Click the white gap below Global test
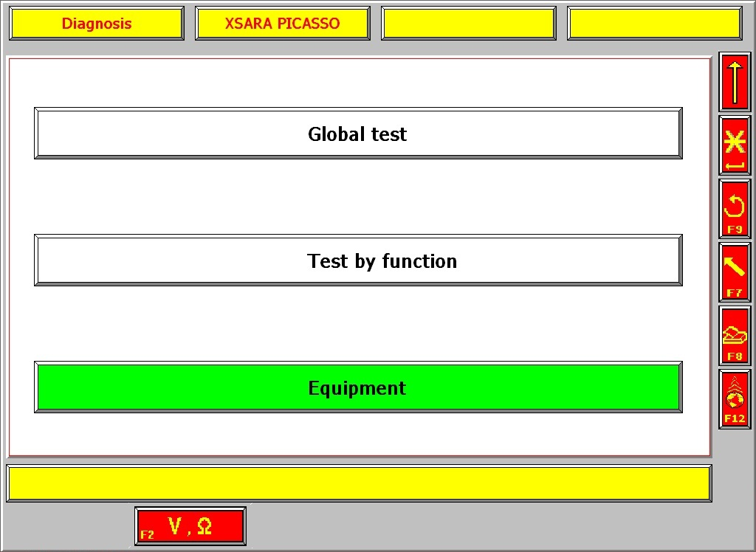This screenshot has width=756, height=552. point(358,196)
